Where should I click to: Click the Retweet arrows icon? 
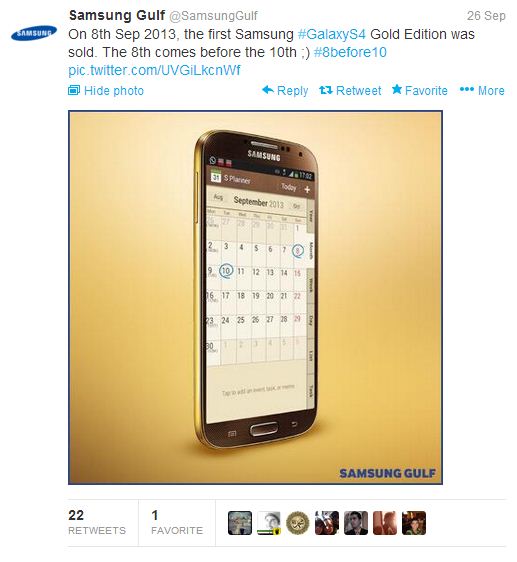point(326,90)
